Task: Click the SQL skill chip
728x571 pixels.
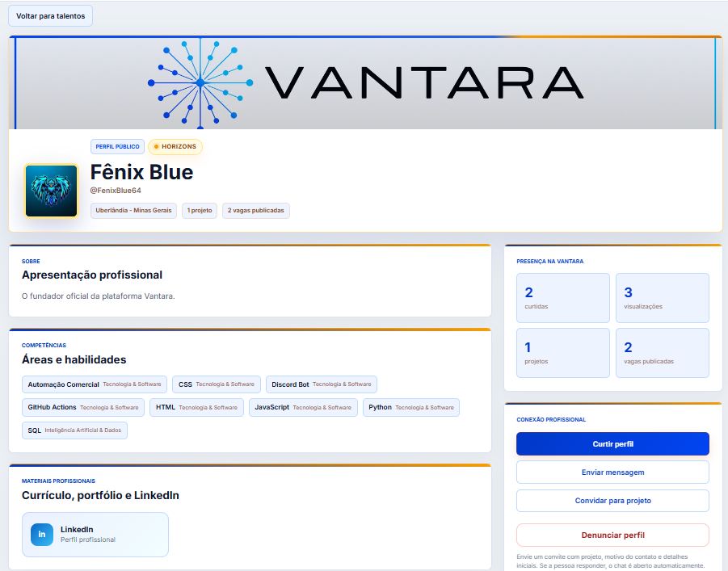Action: click(74, 430)
